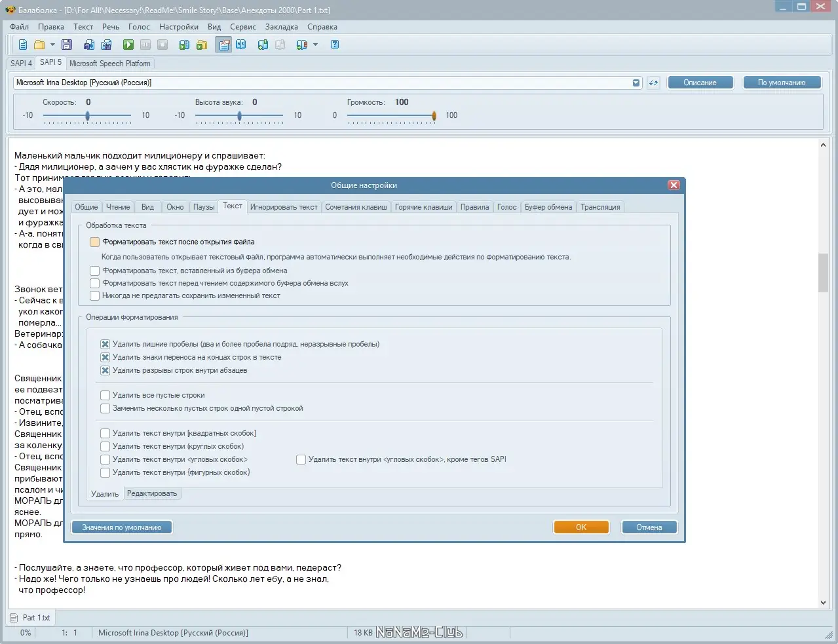Click the stop reading toolbar button
The width and height of the screenshot is (838, 644).
tap(162, 45)
